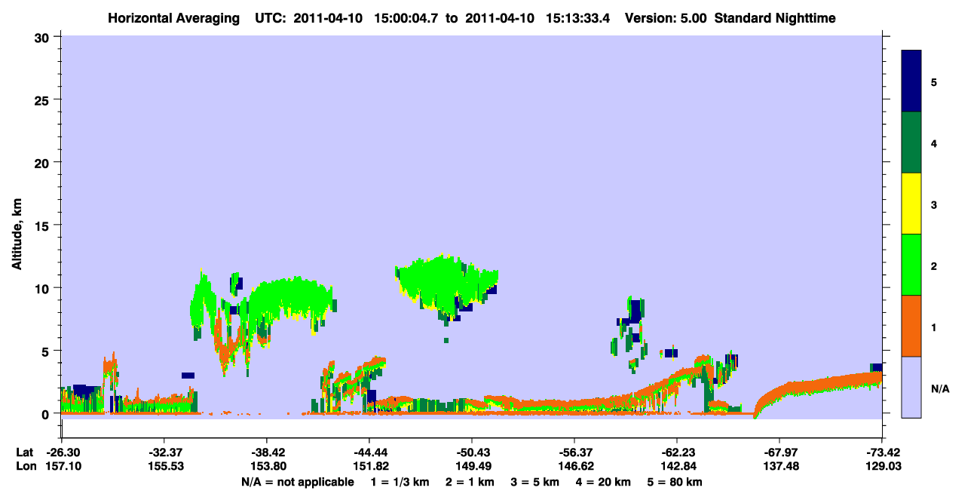Click the longitude label 129.03
980x503 pixels.
pos(883,467)
